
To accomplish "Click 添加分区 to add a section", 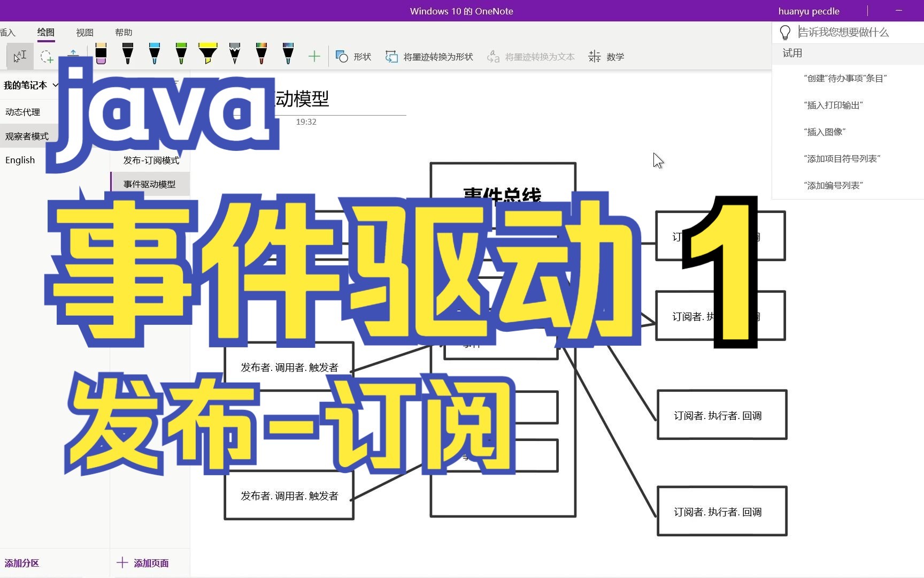I will 22,563.
